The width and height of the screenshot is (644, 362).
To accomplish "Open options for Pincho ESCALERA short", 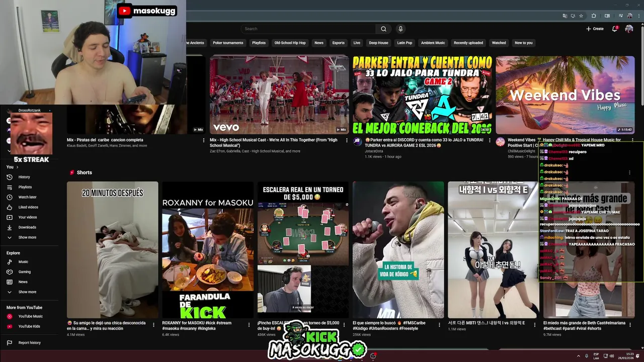I will (x=344, y=325).
